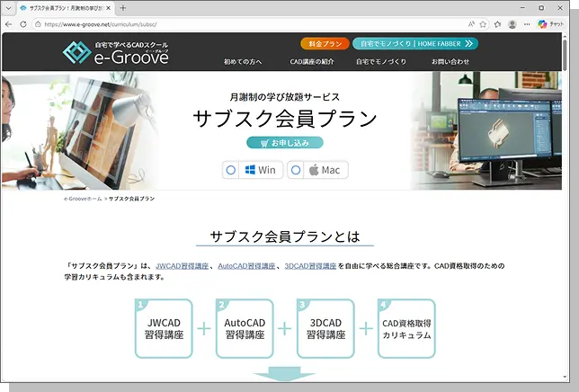Click the 3DCAD 習得講座 card
Screen dimensions: 579x392
(x=325, y=328)
